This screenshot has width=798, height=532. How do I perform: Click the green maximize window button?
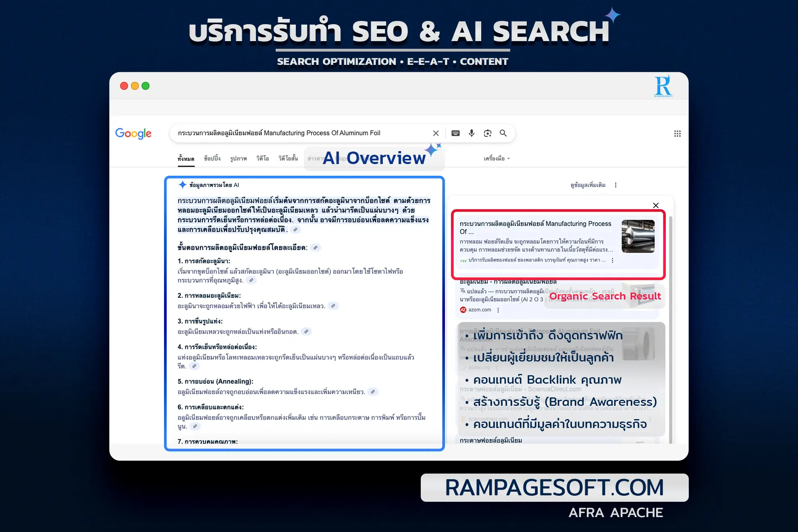point(145,86)
